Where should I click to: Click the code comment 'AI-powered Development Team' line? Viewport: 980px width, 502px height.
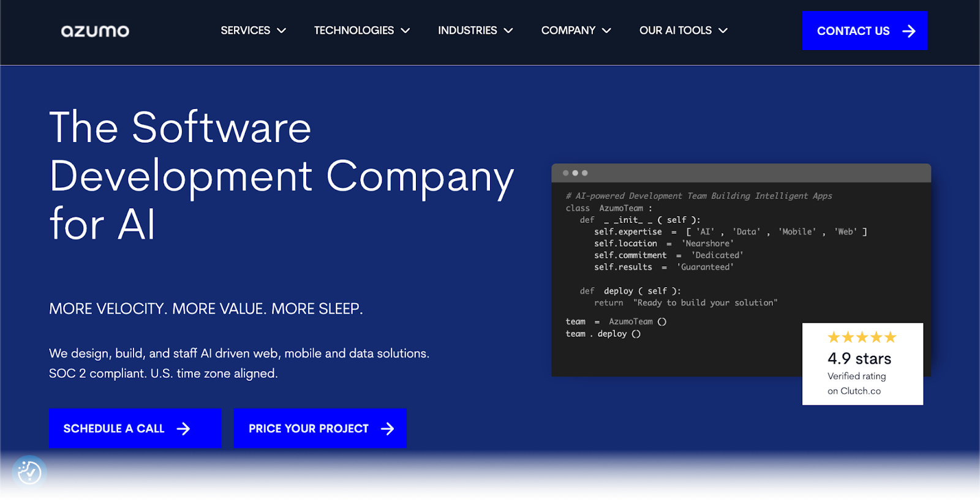pyautogui.click(x=699, y=196)
